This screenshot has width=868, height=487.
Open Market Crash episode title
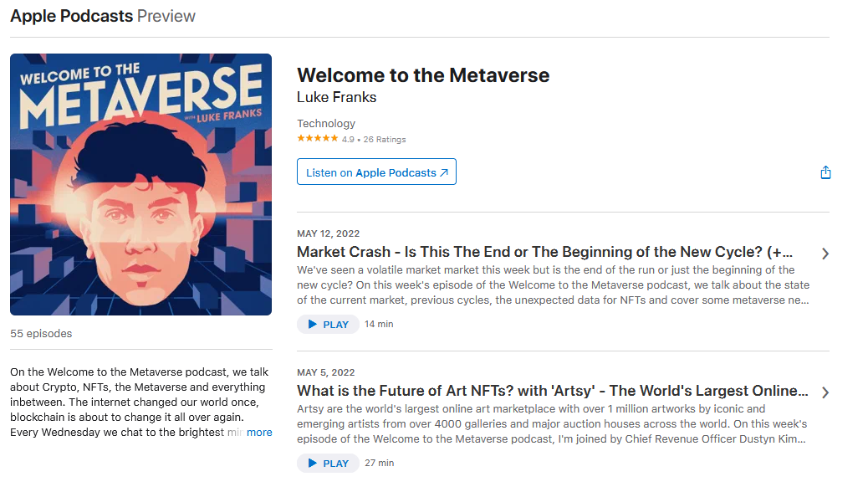[x=544, y=252]
